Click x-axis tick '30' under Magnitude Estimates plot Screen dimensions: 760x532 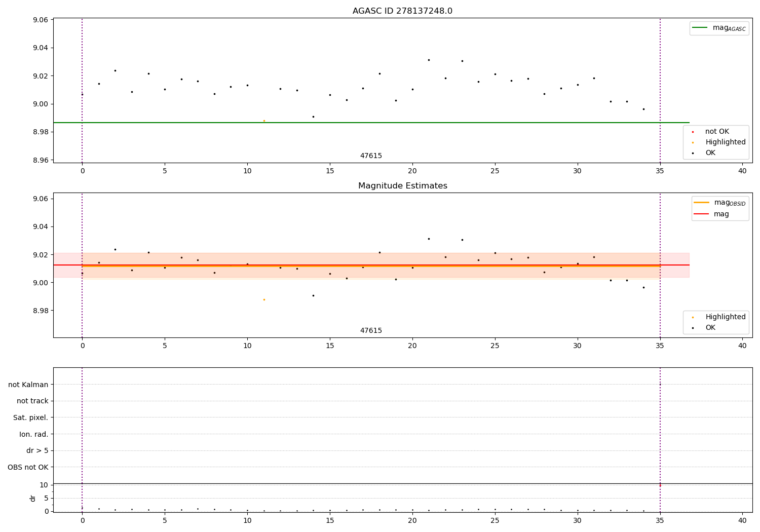[x=578, y=346]
